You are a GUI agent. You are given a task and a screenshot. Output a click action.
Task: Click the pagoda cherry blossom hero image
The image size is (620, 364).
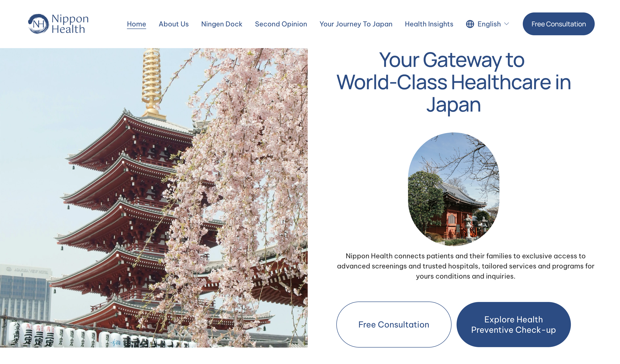[154, 198]
